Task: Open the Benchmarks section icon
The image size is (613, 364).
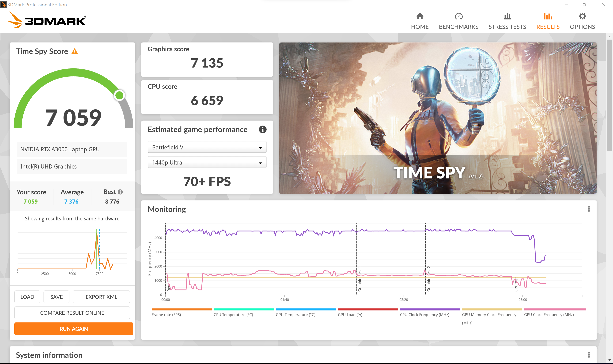Action: click(458, 16)
